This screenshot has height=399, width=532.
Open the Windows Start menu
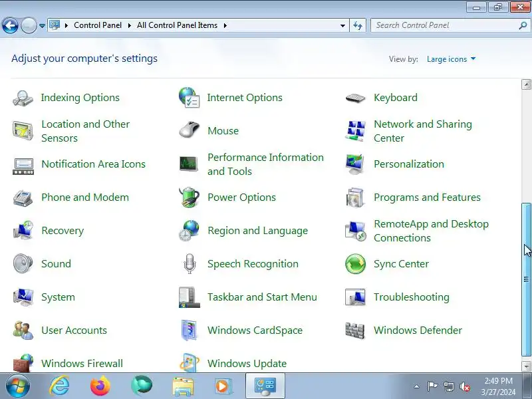click(18, 386)
